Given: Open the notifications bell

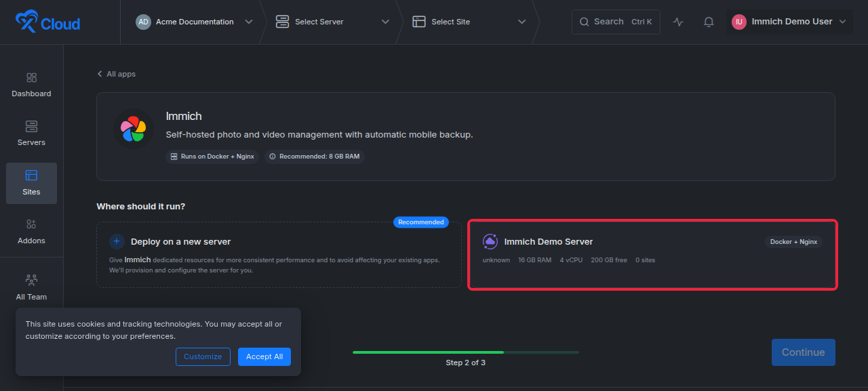Looking at the screenshot, I should [x=709, y=22].
